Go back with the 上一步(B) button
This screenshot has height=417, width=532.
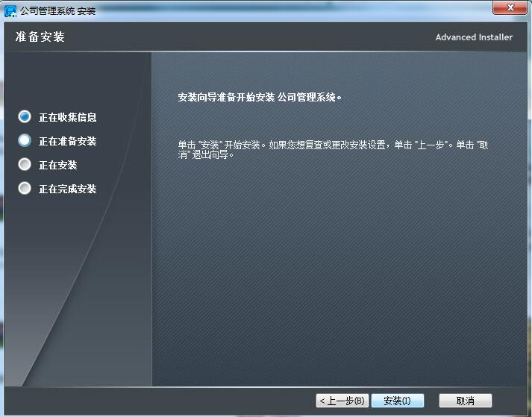(342, 401)
